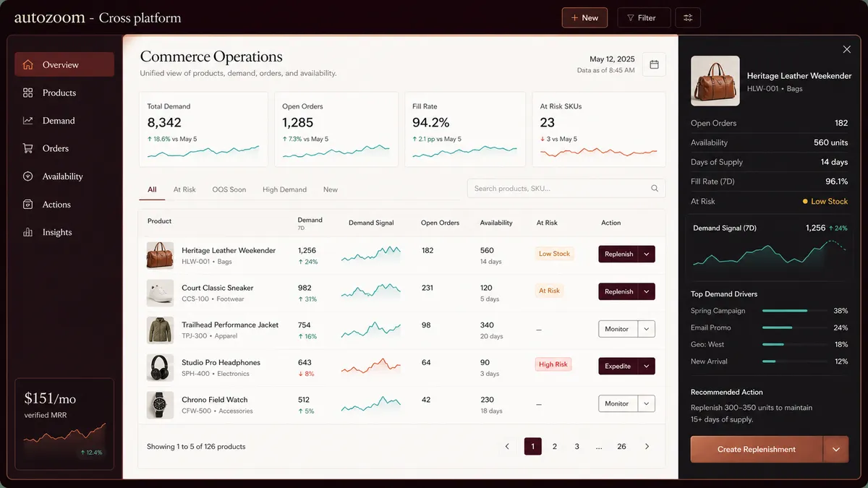This screenshot has width=868, height=488.
Task: Click the Create Replenishment button
Action: 757,450
